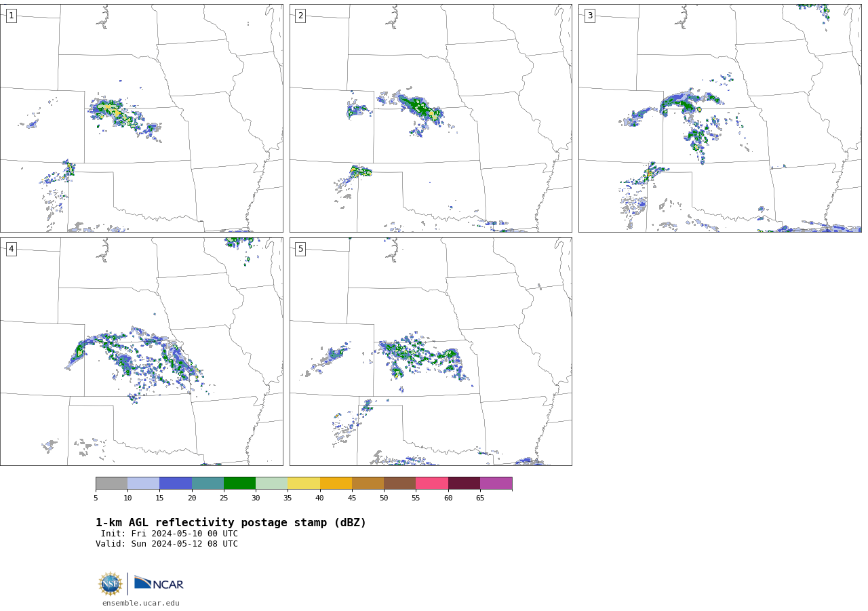Open ensemble member 1 reflectivity map

pos(141,118)
